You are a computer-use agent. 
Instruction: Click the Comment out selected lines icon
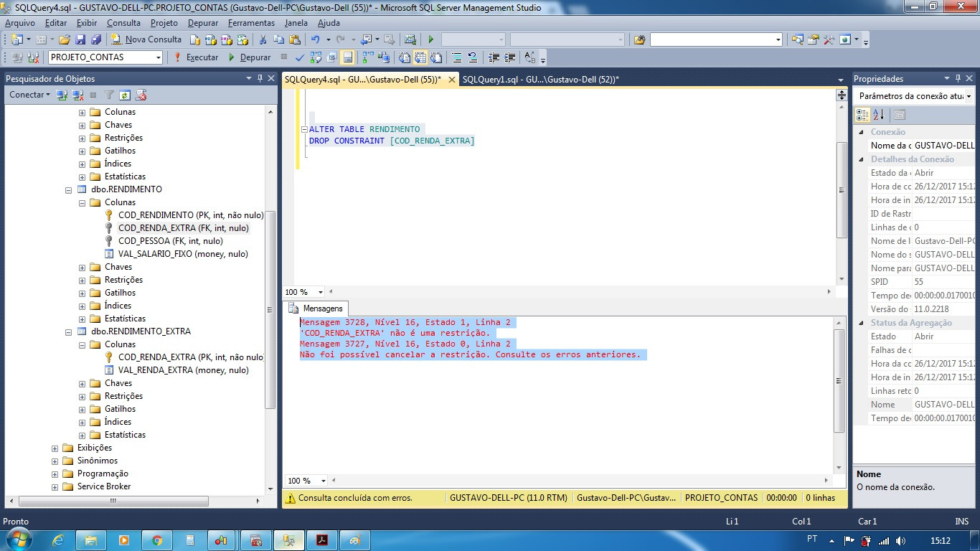coord(456,57)
